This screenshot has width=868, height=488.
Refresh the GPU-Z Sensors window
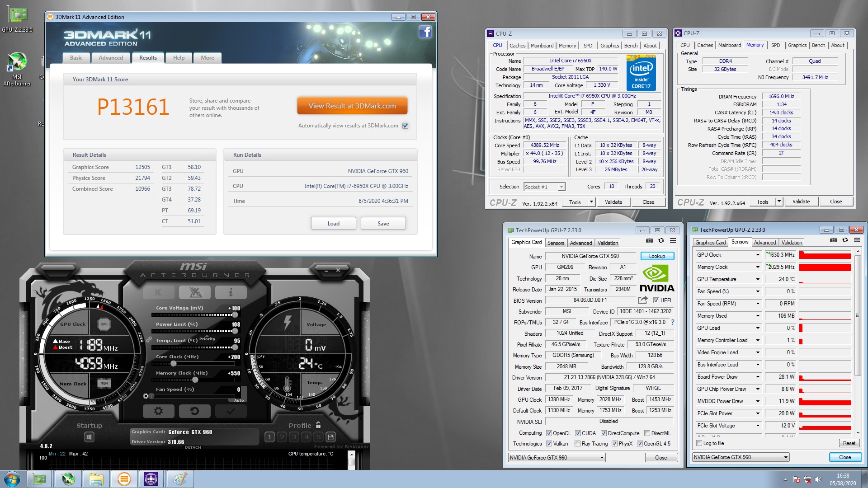(x=845, y=240)
